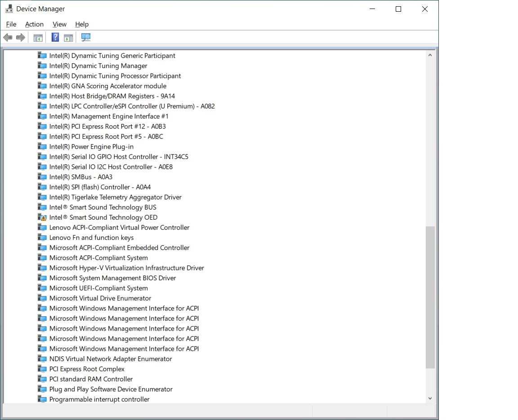Click the blue Help toolbar icon

pyautogui.click(x=55, y=38)
